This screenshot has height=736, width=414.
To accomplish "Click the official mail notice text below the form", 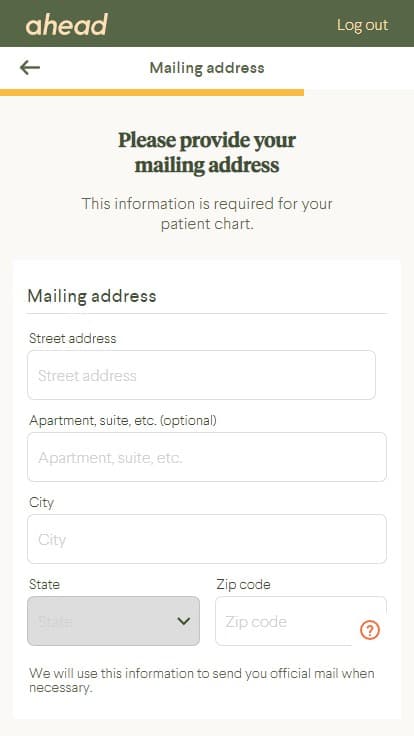I will (202, 681).
